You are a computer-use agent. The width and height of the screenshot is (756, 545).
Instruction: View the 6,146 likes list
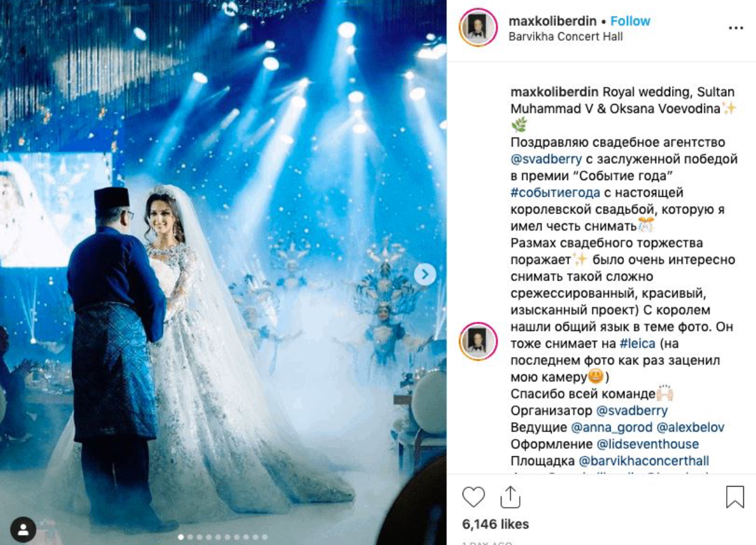[495, 524]
